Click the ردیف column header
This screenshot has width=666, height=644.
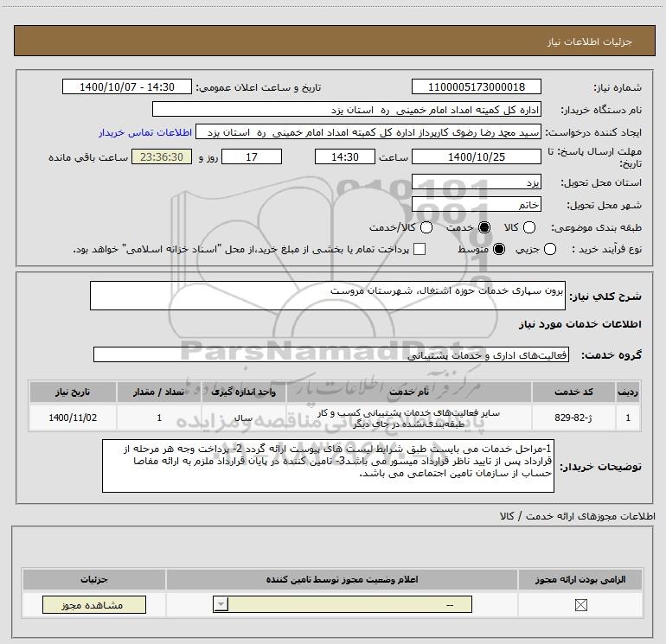628,392
